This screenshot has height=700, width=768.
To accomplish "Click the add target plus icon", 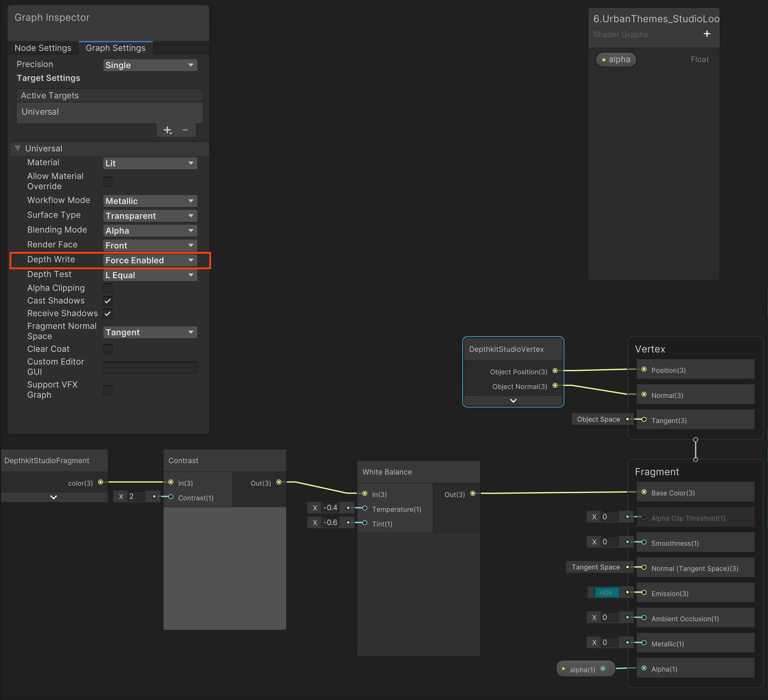I will [167, 130].
